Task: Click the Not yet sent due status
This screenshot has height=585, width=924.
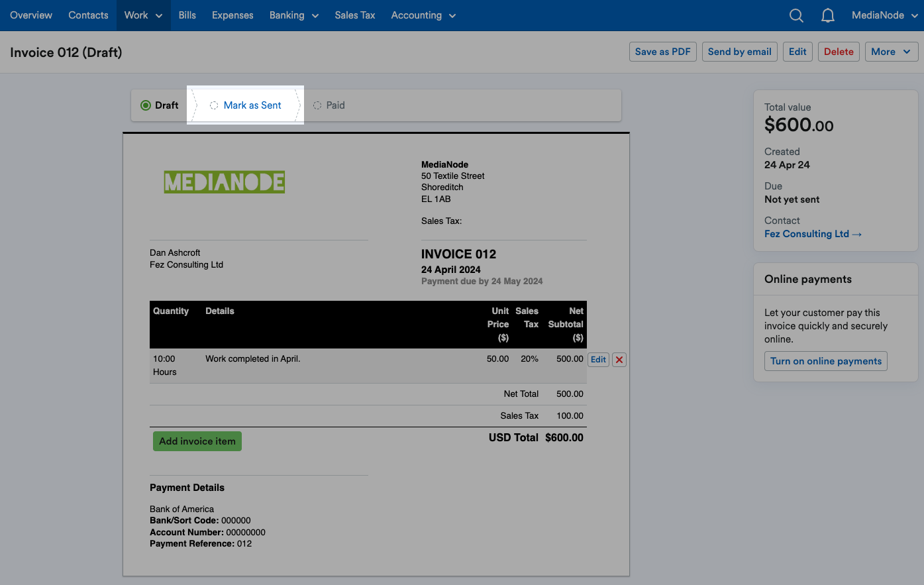Action: pyautogui.click(x=792, y=199)
